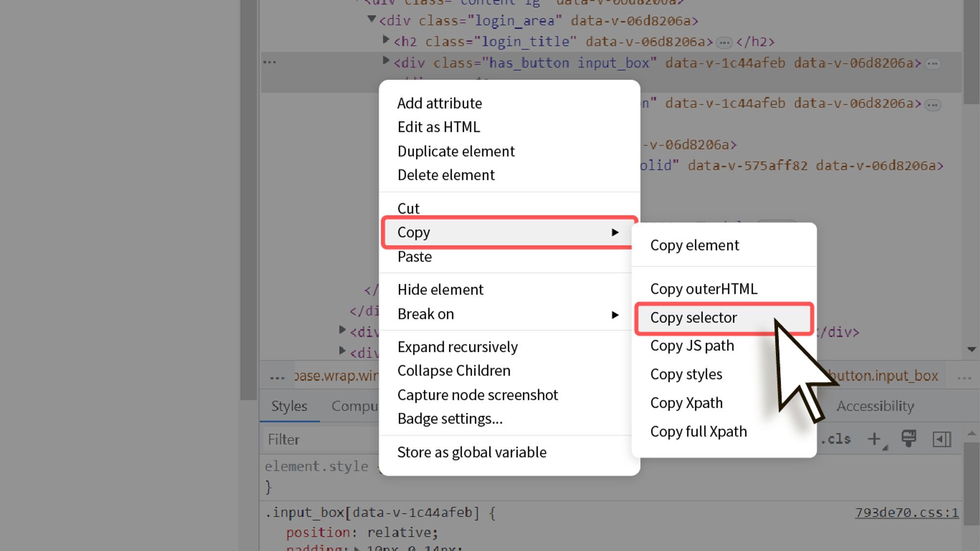
Task: Click the paintbrush rendering emulation icon
Action: point(908,438)
